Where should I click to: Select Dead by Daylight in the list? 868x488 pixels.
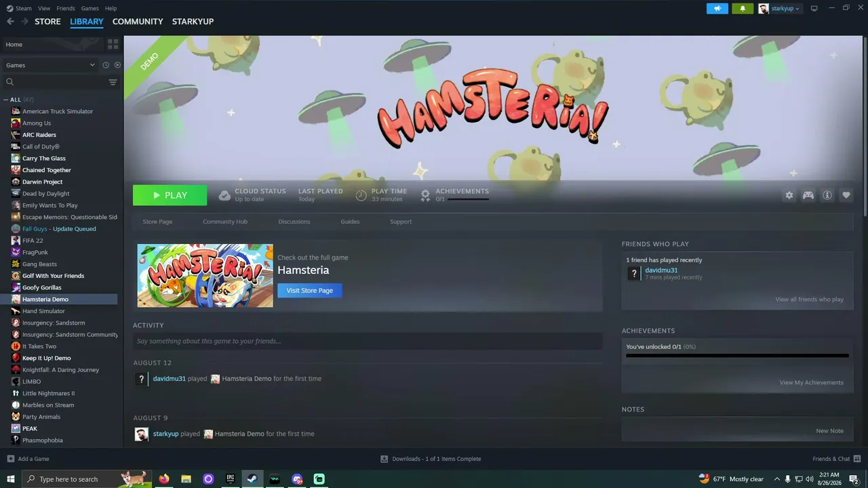46,194
